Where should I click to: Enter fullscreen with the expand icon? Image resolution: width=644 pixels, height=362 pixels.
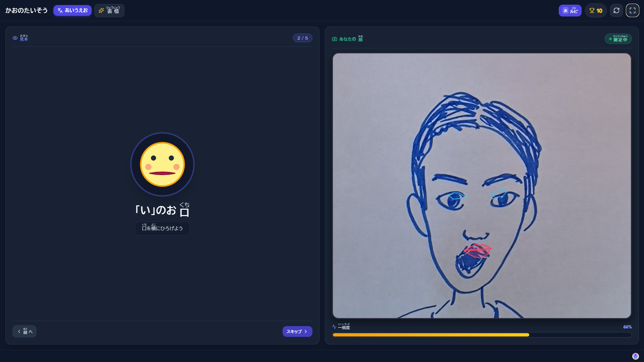point(633,10)
